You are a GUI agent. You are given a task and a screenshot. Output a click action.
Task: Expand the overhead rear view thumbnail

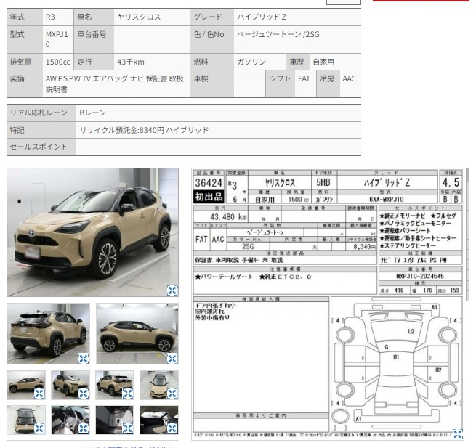(39, 428)
